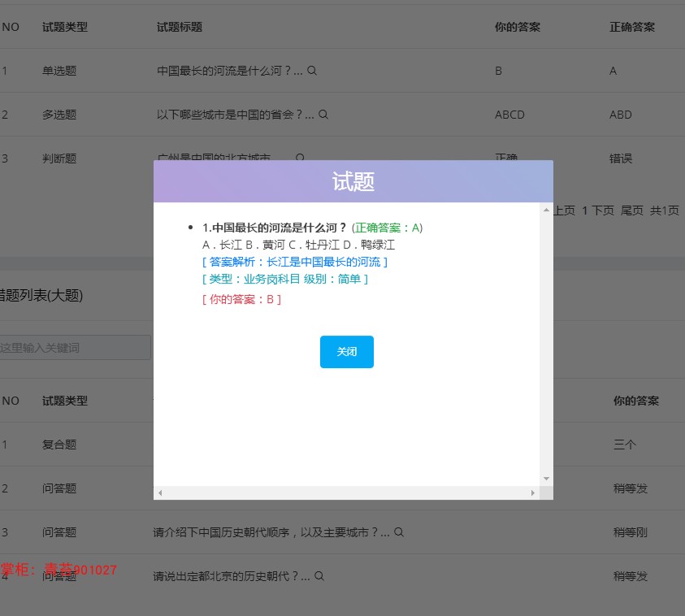The width and height of the screenshot is (685, 616).
Task: Open the magnifier icon for question about China's longest river
Action: [x=311, y=71]
